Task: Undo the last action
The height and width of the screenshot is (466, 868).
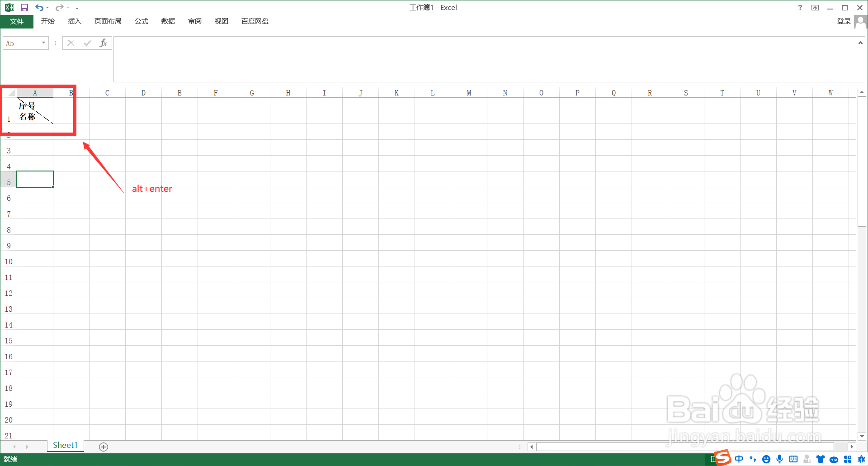Action: coord(39,8)
